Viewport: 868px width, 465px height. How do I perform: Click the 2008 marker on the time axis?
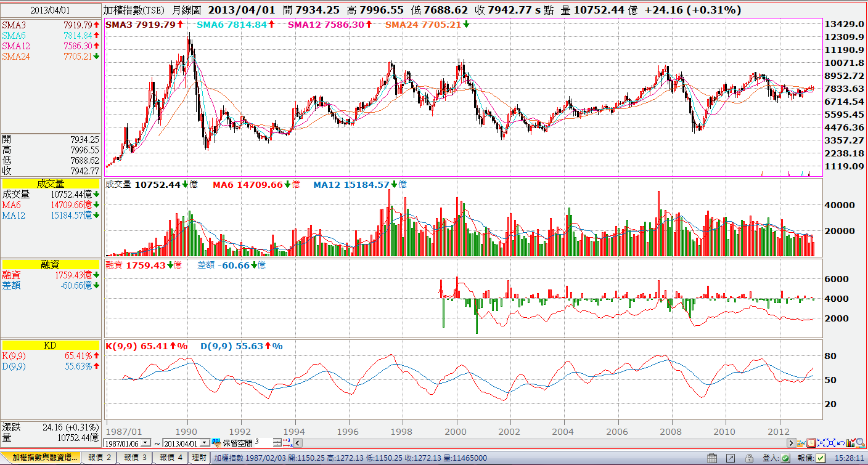(x=671, y=431)
